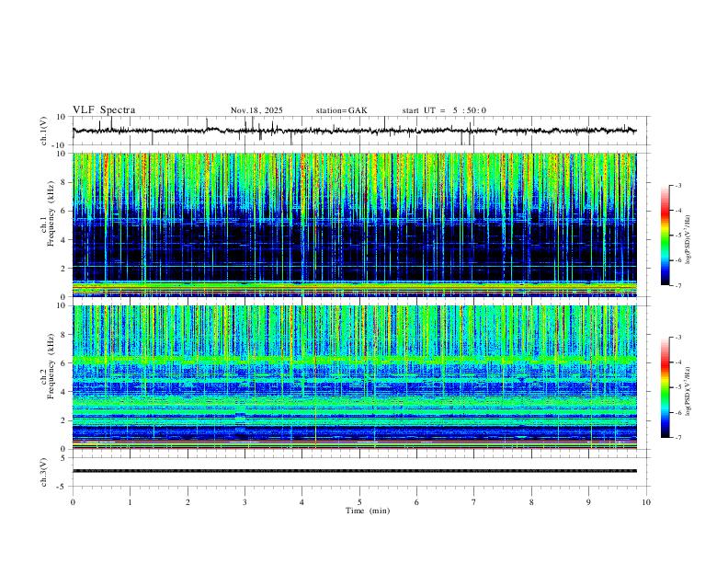Click inside the ch.1 spectrogram panel
Screen dimensions: 728x563
tap(354, 224)
